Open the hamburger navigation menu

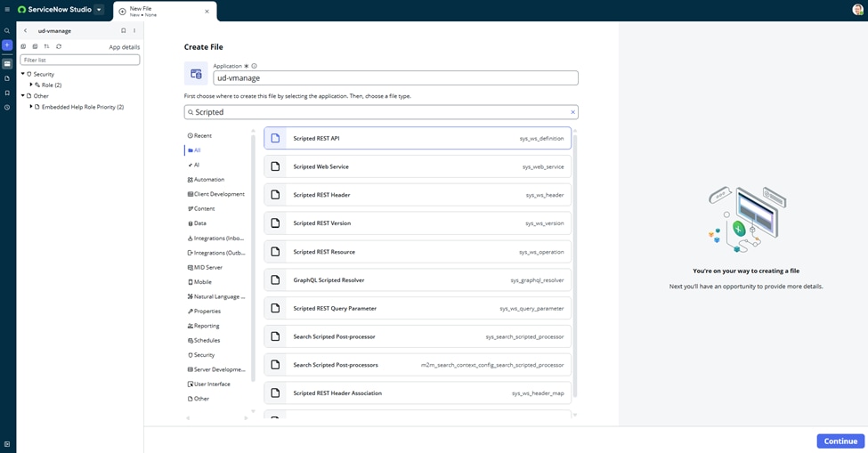[7, 10]
